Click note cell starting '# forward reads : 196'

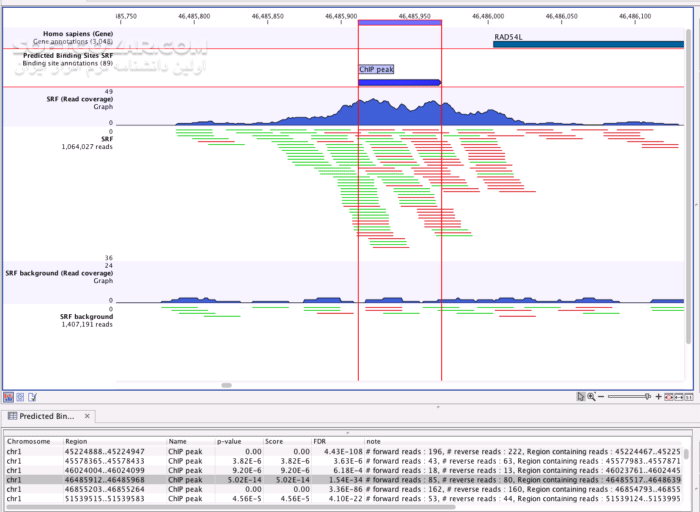point(523,451)
